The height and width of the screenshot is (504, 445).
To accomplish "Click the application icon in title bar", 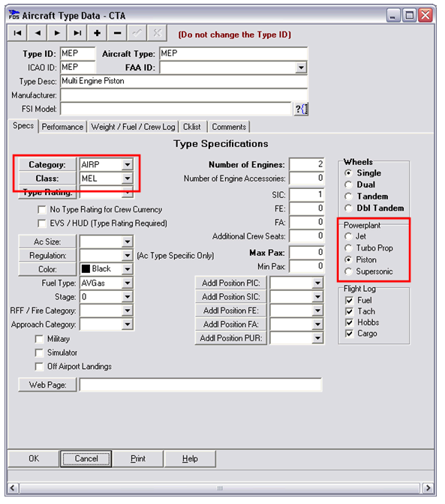I will point(14,15).
